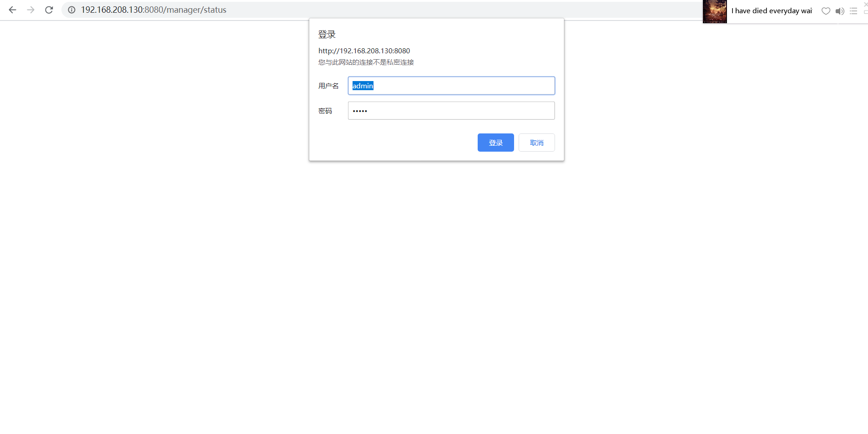Click the forward navigation arrow
The height and width of the screenshot is (434, 868).
tap(30, 10)
